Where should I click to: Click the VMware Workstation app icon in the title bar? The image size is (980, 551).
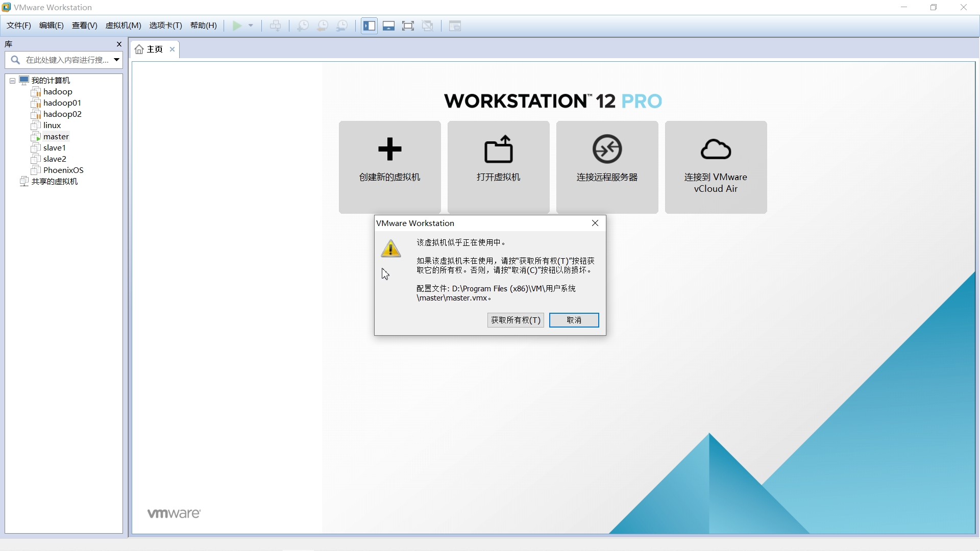(6, 7)
